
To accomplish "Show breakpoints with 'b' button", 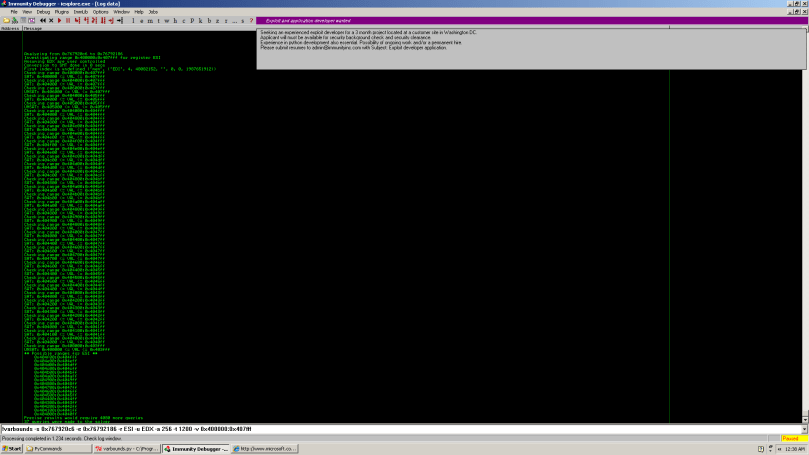I will tap(207, 20).
